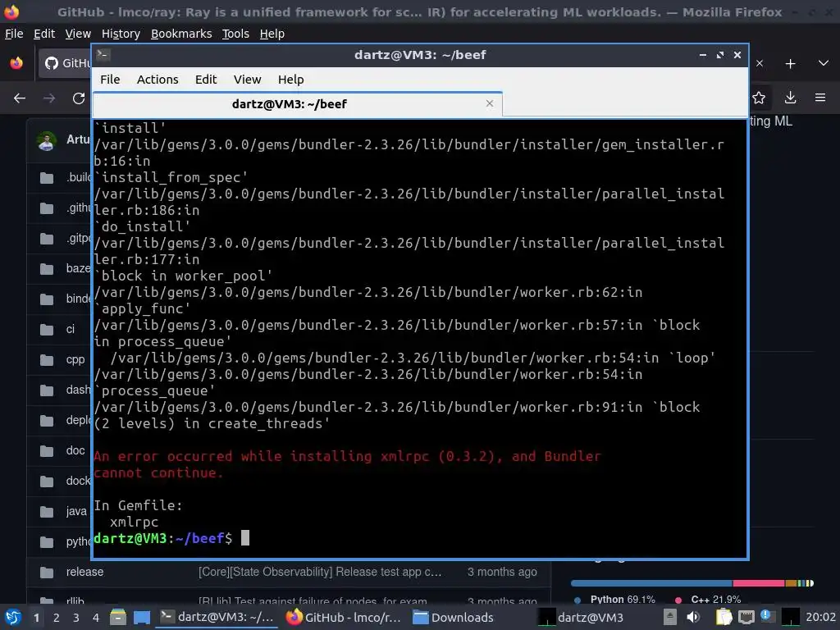Image resolution: width=840 pixels, height=630 pixels.
Task: Switch to workspace 1 in the taskbar
Action: [x=36, y=617]
